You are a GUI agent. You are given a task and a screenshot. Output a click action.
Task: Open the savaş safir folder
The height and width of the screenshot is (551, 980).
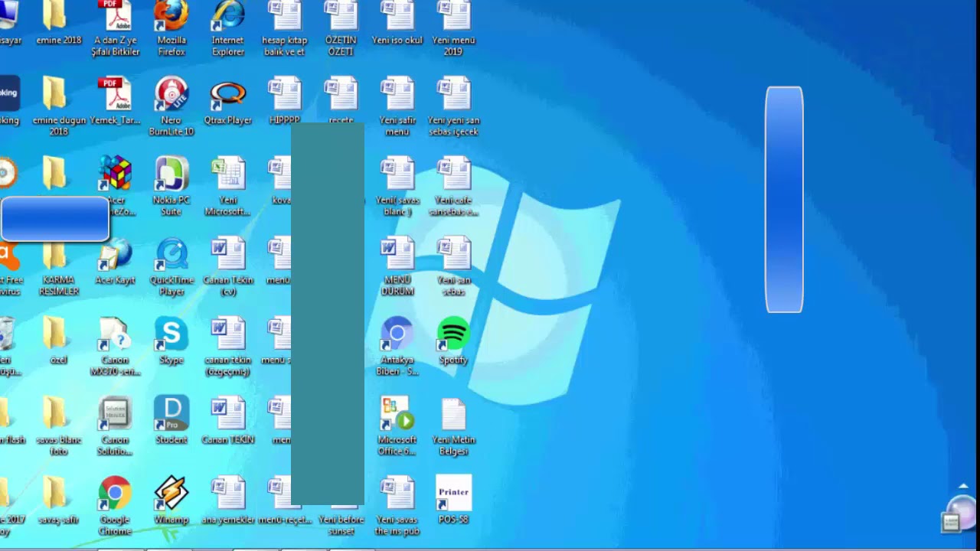[58, 500]
